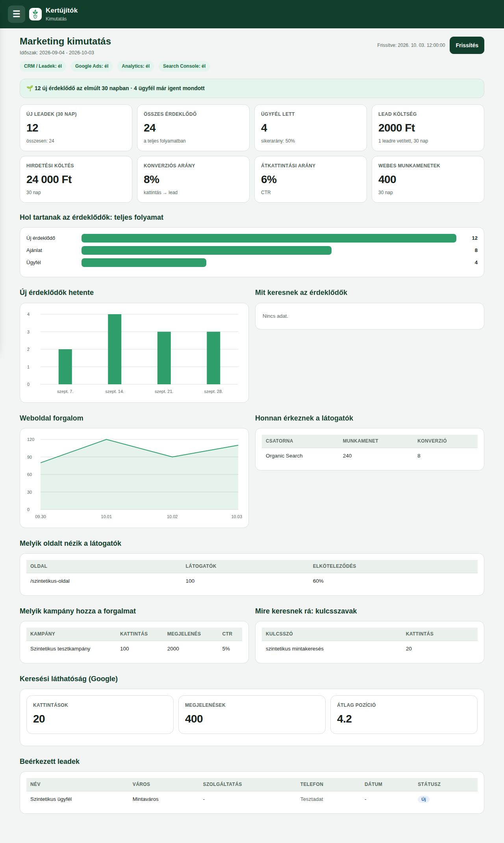Click the Időszak date range text

click(57, 53)
